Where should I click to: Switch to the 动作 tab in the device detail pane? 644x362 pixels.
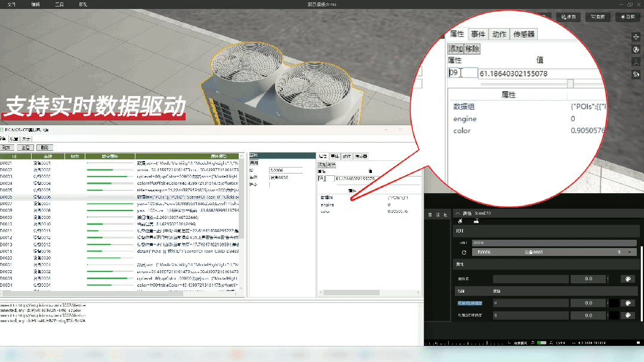[x=347, y=156]
